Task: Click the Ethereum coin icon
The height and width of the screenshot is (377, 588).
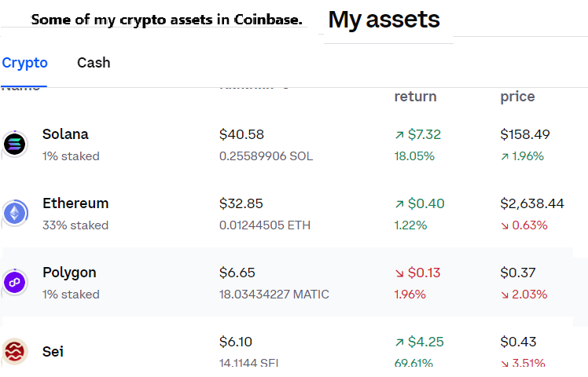Action: [x=15, y=213]
